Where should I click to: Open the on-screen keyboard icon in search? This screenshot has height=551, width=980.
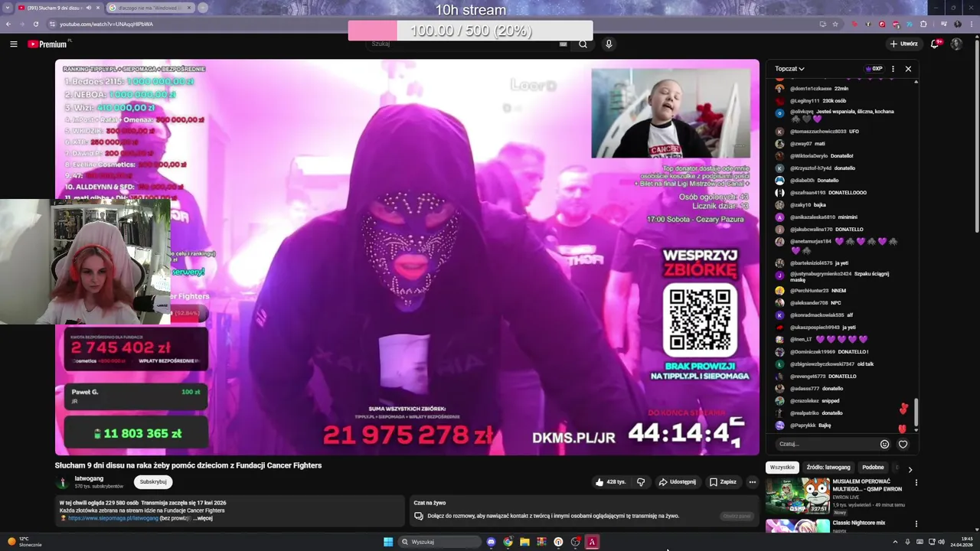[563, 44]
